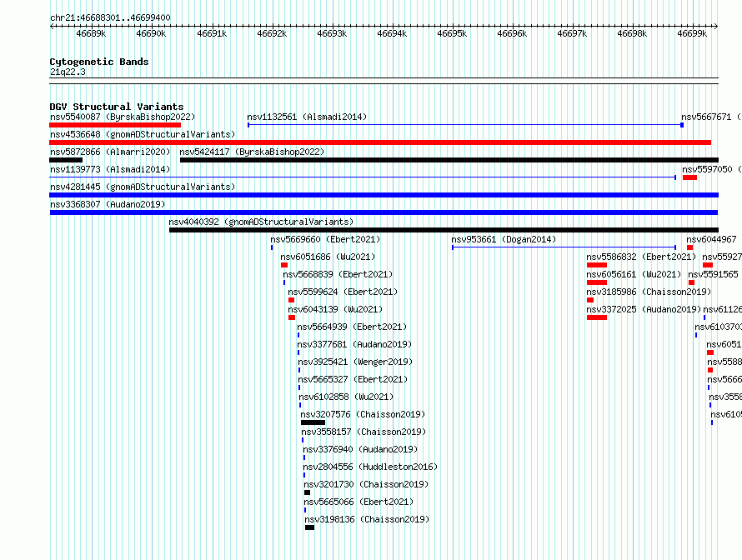The width and height of the screenshot is (742, 560).
Task: Select the red nsv3372025 variant bar
Action: pos(597,317)
